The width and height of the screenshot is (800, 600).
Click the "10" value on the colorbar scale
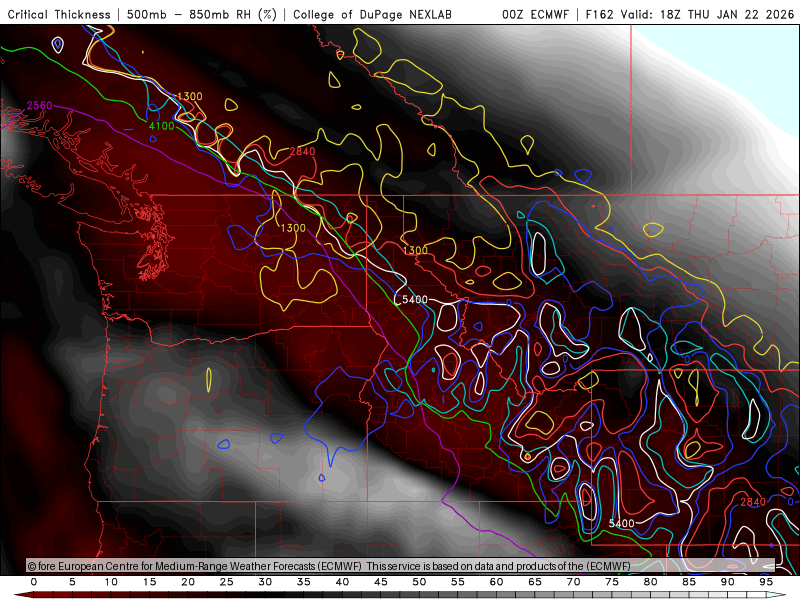point(111,582)
